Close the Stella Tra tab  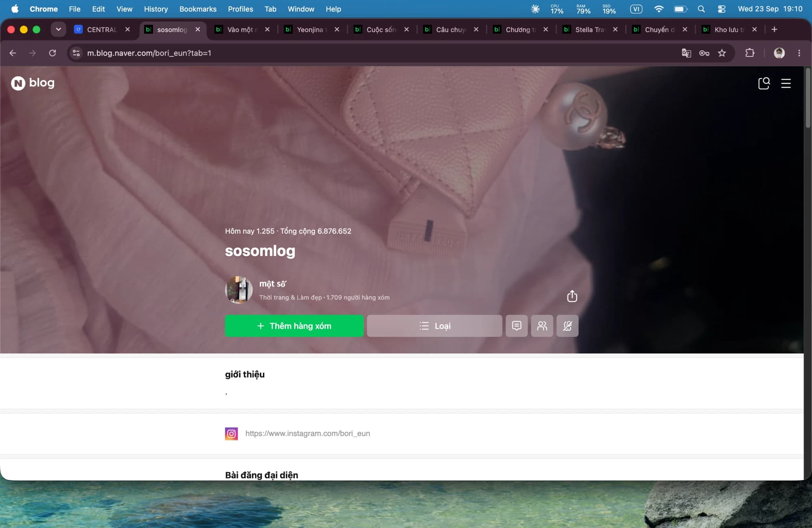pos(615,29)
